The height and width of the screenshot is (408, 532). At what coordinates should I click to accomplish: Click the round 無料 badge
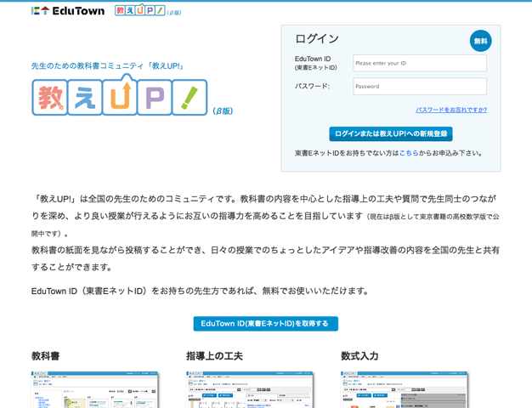[480, 41]
